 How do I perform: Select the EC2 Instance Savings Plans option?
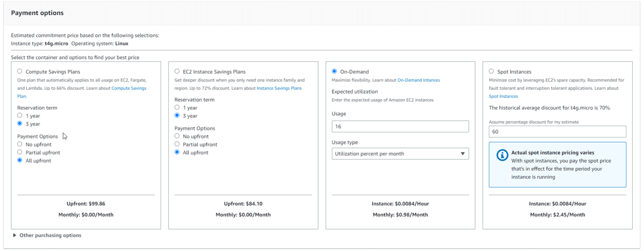click(177, 72)
